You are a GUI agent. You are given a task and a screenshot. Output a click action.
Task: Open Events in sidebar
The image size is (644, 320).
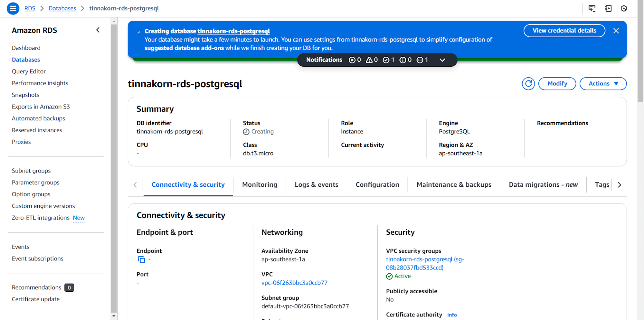click(x=21, y=247)
